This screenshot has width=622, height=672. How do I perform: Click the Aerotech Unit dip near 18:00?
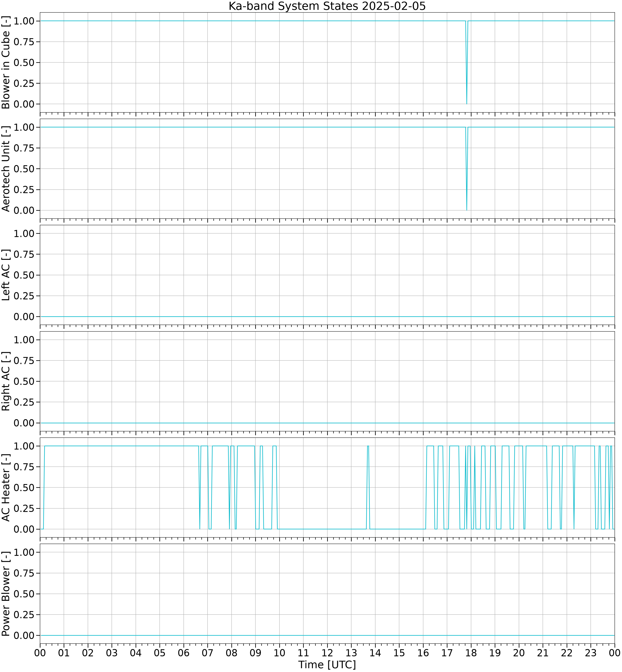tap(466, 168)
